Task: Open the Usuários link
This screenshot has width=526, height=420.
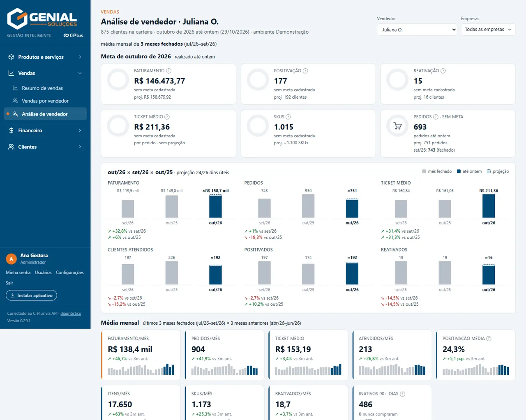Action: [43, 272]
